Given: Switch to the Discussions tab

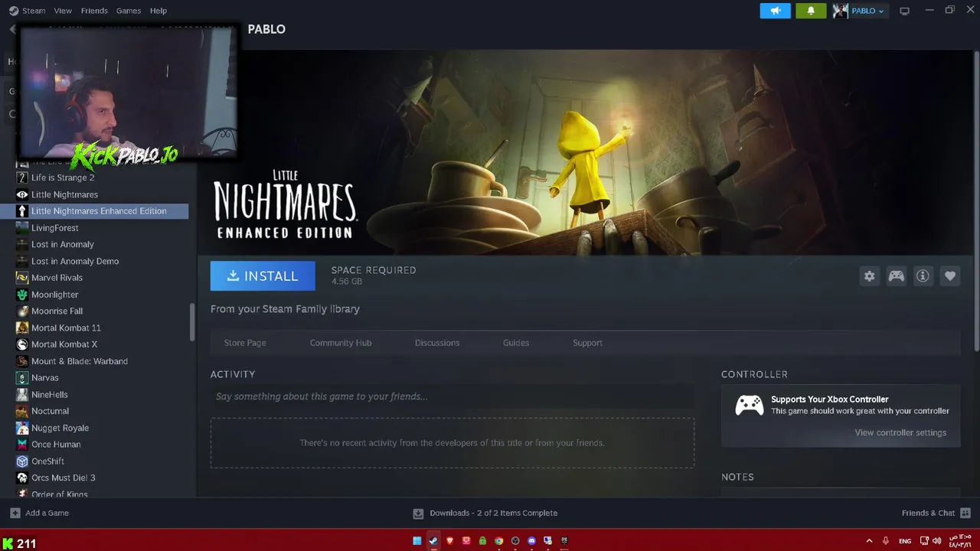Looking at the screenshot, I should (437, 343).
